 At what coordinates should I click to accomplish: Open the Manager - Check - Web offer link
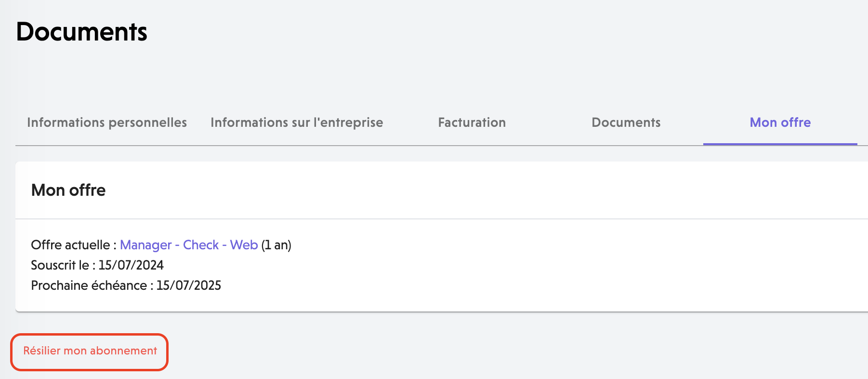(189, 245)
